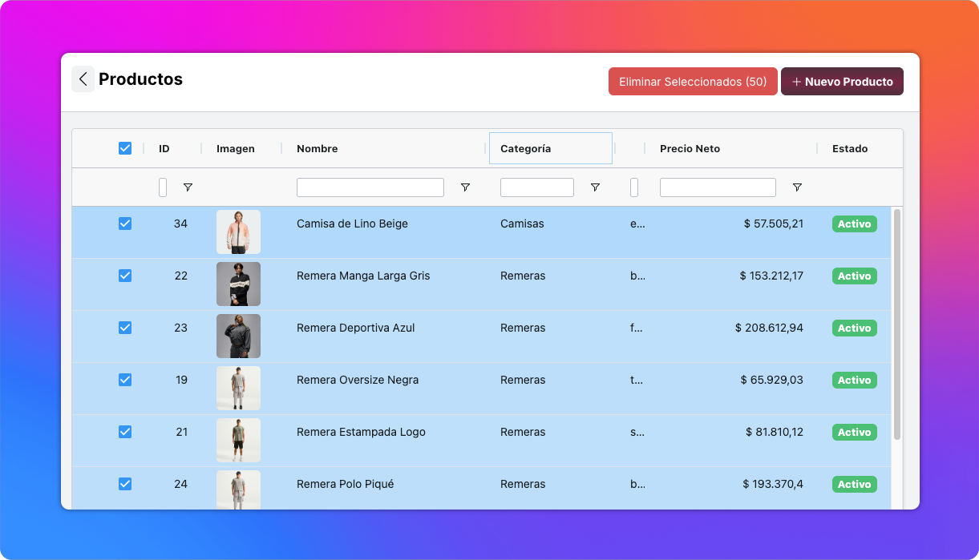Select the name 'Remera Polo Piqué'
The image size is (979, 560).
346,484
